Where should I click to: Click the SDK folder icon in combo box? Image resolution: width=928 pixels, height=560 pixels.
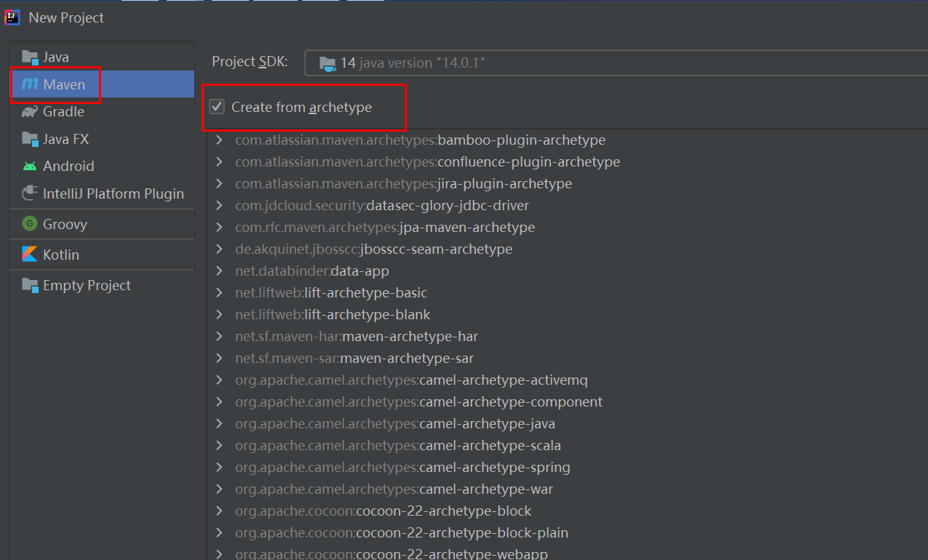[328, 63]
